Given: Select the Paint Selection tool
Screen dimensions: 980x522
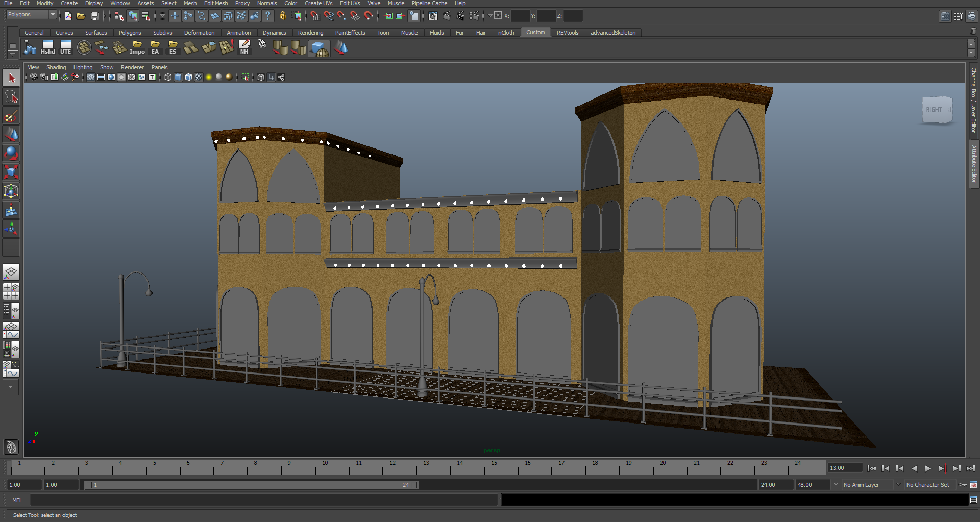Looking at the screenshot, I should tap(11, 116).
